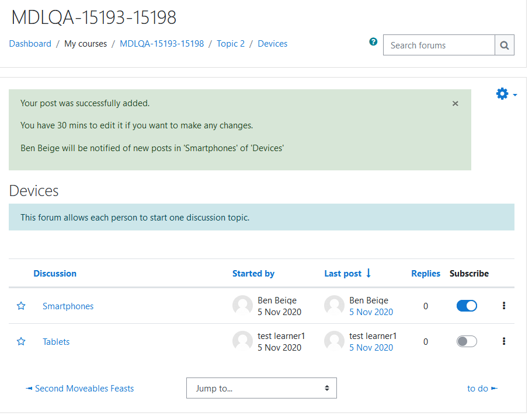Image resolution: width=532 pixels, height=416 pixels.
Task: Open Smartphones discussion options menu
Action: [504, 306]
